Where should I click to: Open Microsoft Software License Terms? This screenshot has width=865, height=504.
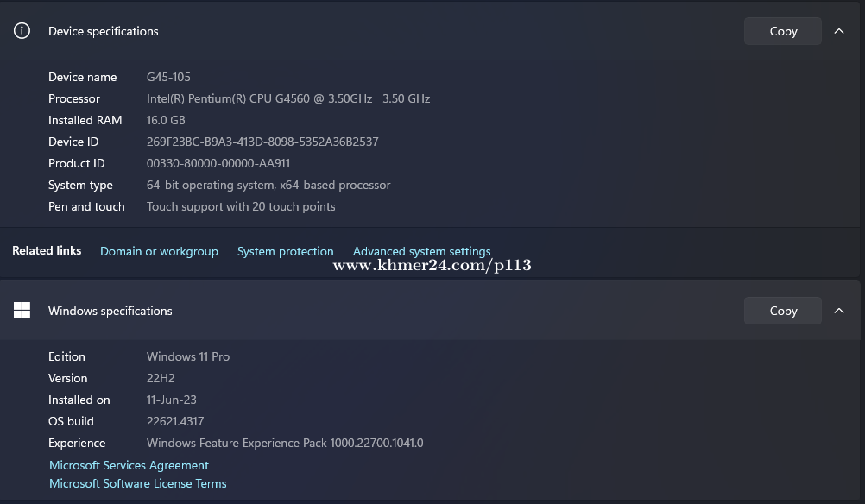[x=138, y=483]
